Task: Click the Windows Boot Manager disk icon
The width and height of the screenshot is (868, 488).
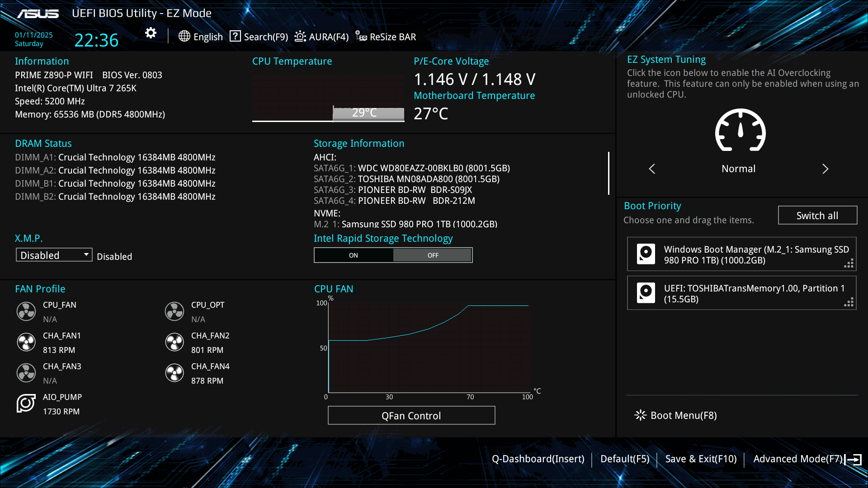Action: click(646, 254)
